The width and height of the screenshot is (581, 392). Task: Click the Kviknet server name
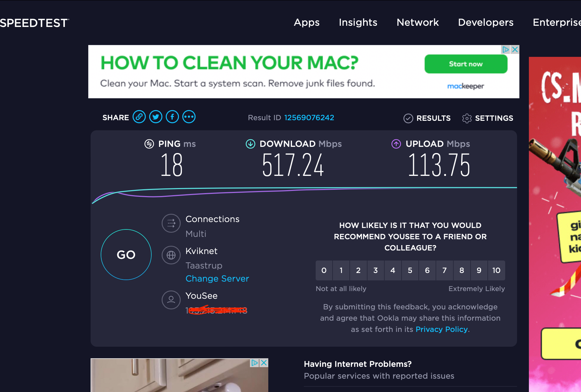pos(201,251)
